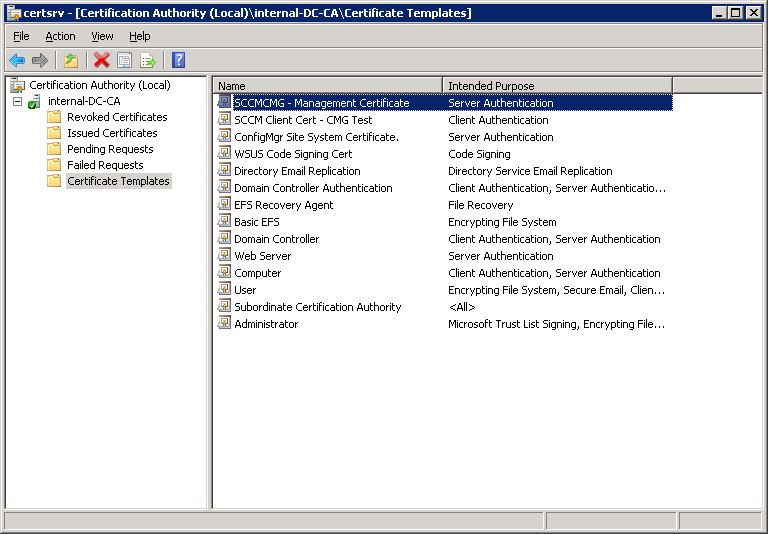The image size is (768, 534).
Task: Select the Pending Requests label
Action: (110, 149)
